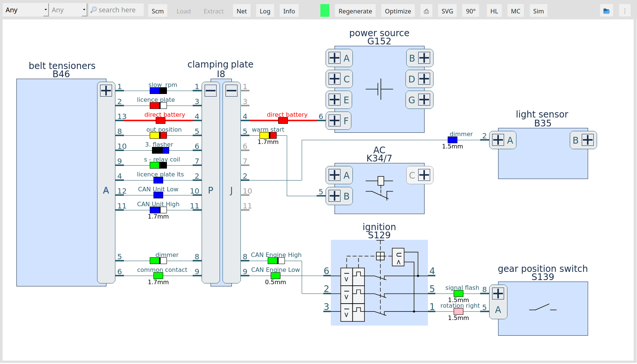The image size is (637, 364).
Task: Toggle the HL highlight button
Action: [494, 11]
